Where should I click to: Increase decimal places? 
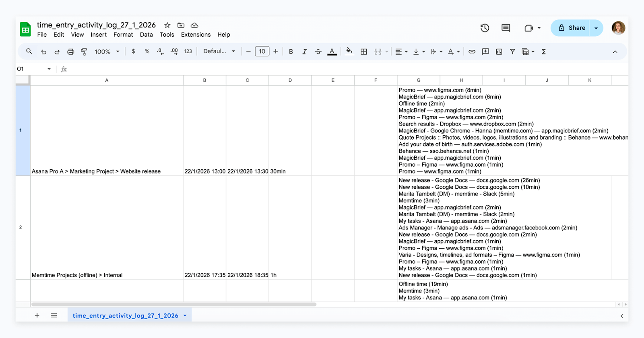click(174, 52)
